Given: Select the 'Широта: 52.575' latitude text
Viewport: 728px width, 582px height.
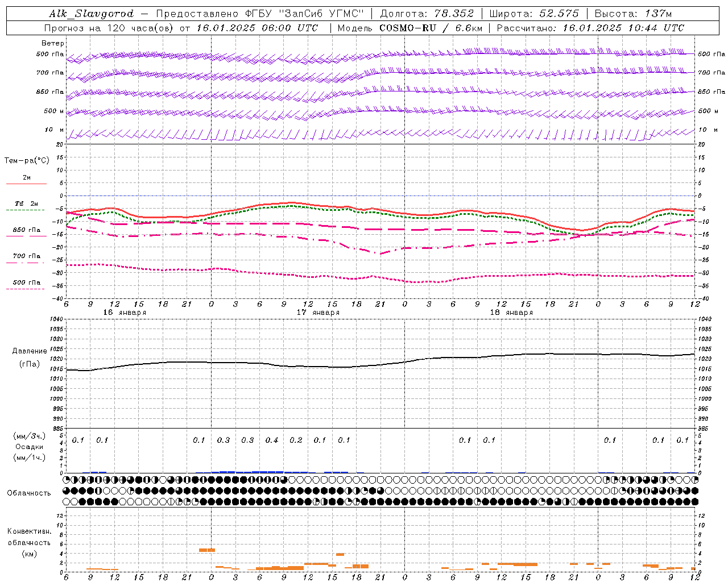Looking at the screenshot, I should [x=534, y=14].
